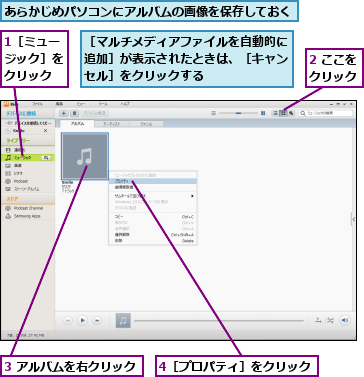
Task: Open Podcast in the library sidebar
Action: pyautogui.click(x=28, y=181)
